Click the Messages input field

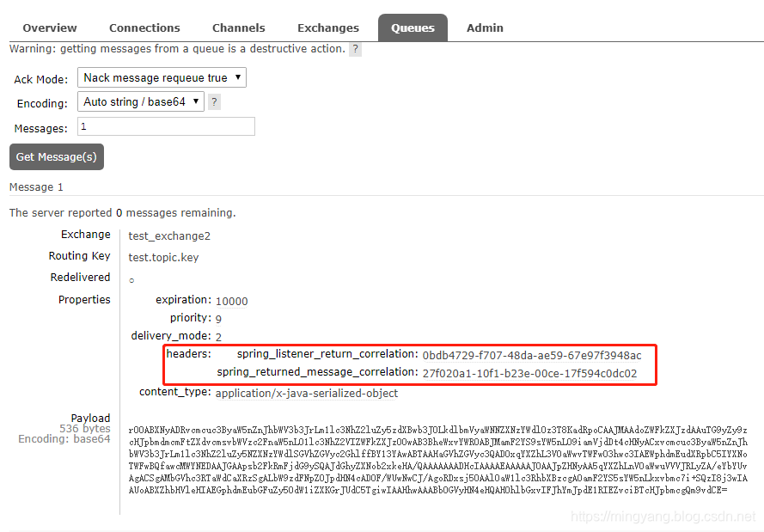click(x=166, y=127)
